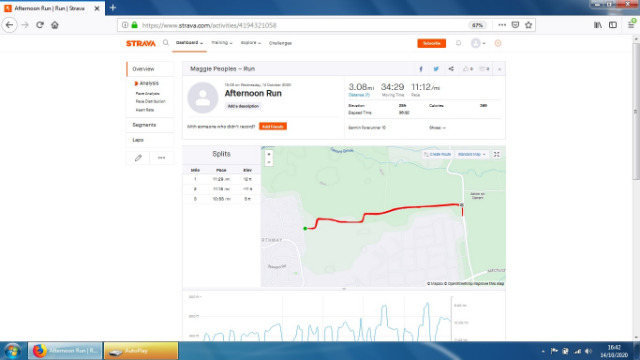Open the Standard Map style dropdown

[x=471, y=154]
